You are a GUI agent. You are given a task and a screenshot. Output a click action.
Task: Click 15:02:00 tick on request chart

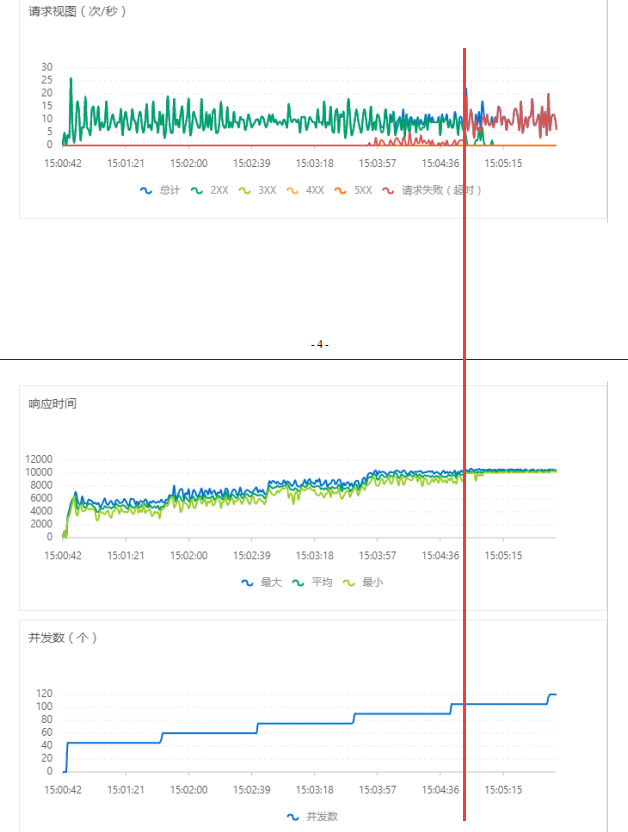tap(189, 163)
